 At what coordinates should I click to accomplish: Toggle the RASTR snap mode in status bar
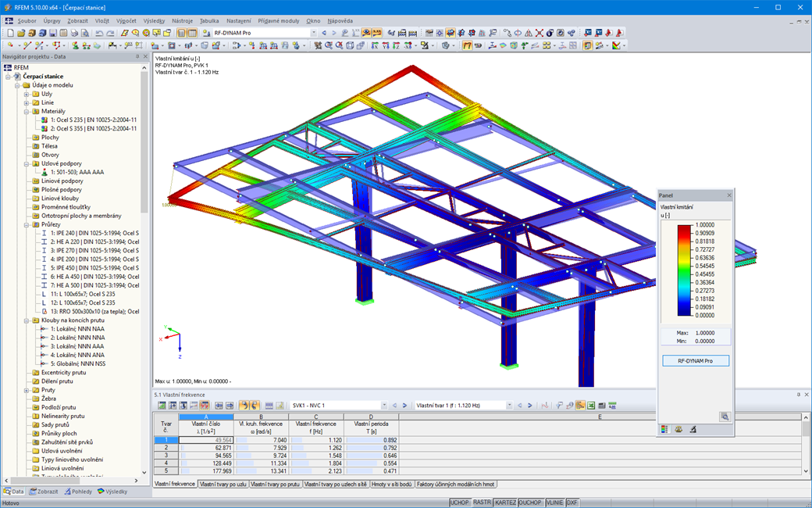tap(483, 502)
